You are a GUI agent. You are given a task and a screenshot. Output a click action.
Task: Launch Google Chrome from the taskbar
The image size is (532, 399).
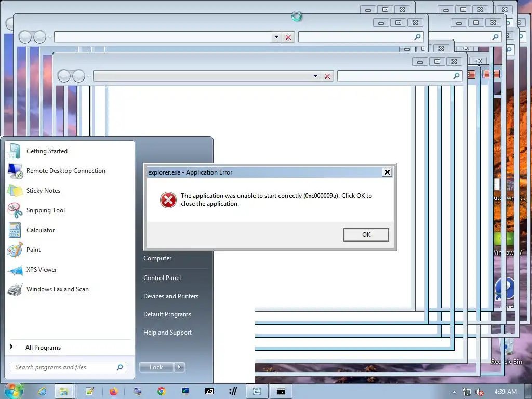(162, 392)
